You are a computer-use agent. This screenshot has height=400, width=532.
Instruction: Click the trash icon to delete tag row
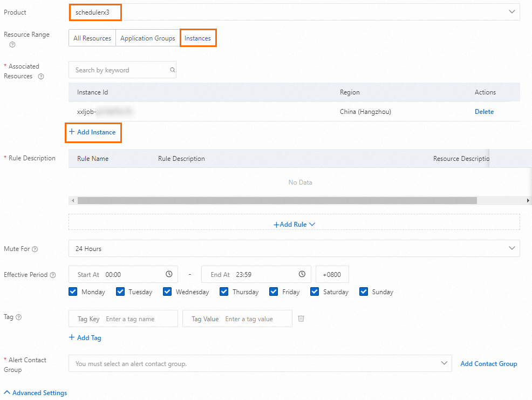[x=301, y=318]
